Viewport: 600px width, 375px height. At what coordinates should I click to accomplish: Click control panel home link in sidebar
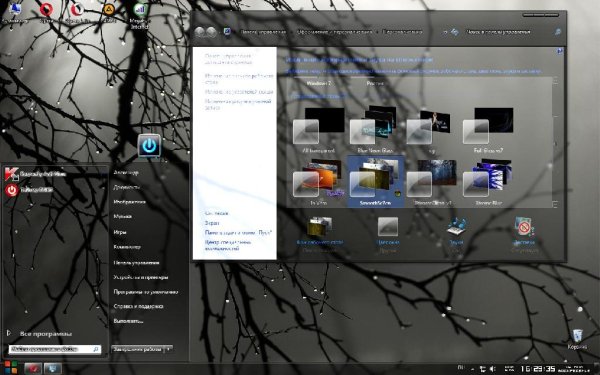point(228,59)
